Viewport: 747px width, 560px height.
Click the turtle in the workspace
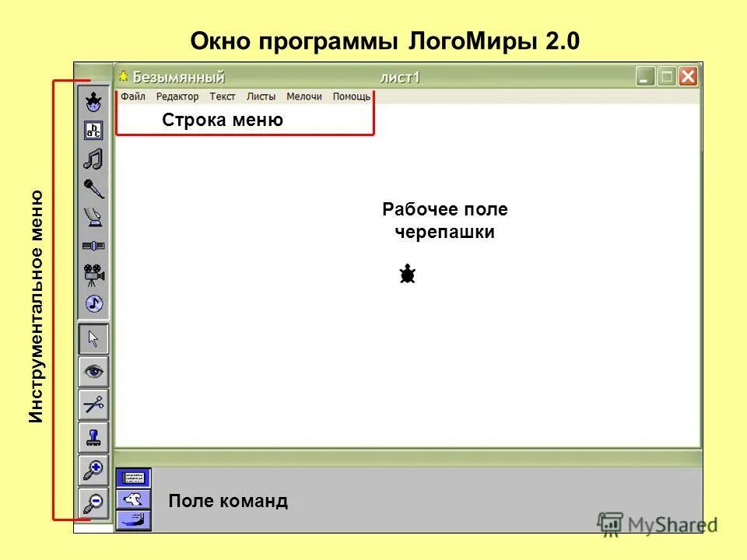407,274
